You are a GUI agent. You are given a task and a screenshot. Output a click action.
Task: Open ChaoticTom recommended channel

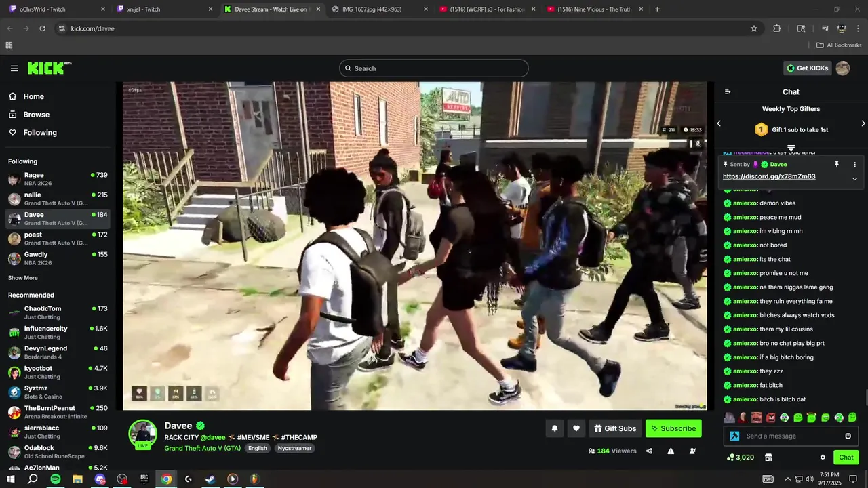point(58,312)
